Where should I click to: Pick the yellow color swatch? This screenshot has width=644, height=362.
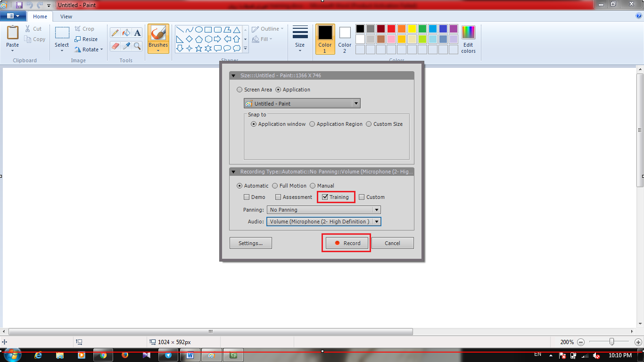click(412, 29)
